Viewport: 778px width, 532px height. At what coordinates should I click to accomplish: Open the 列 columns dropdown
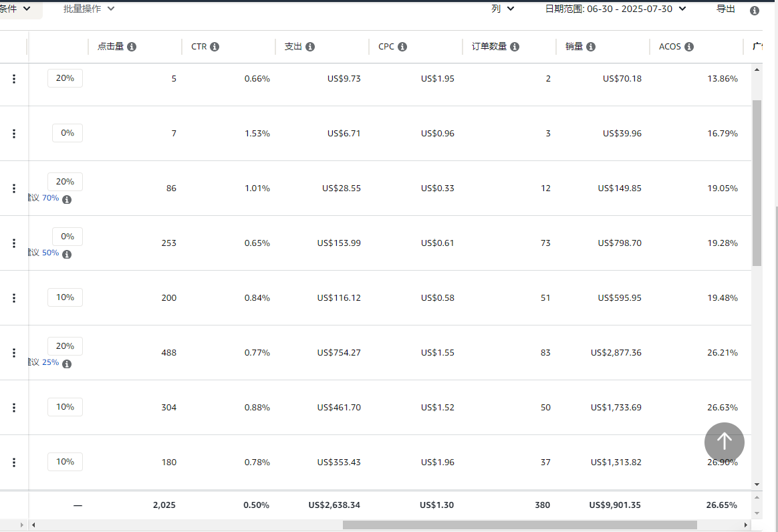click(x=503, y=9)
